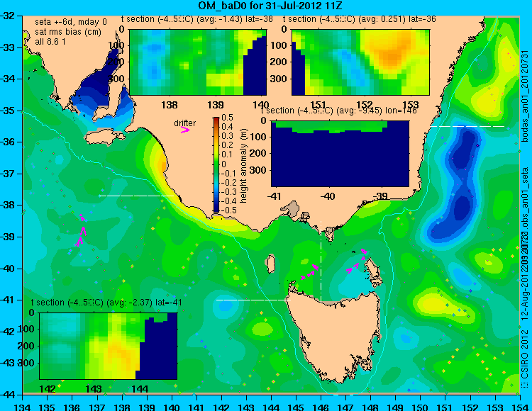Screen dimensions: 532x411
Task: Click the lon=146 temperature section plot
Action: (x=340, y=154)
